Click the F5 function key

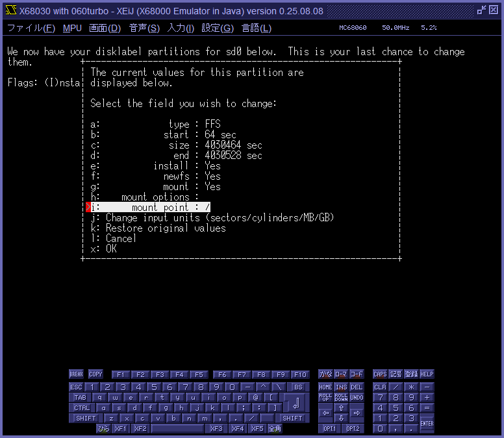pyautogui.click(x=199, y=375)
